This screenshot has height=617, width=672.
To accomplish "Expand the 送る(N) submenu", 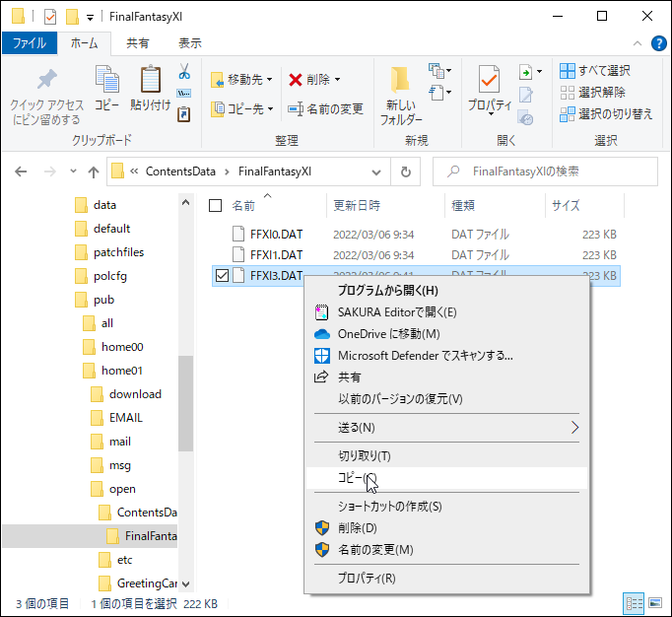I will coord(447,428).
